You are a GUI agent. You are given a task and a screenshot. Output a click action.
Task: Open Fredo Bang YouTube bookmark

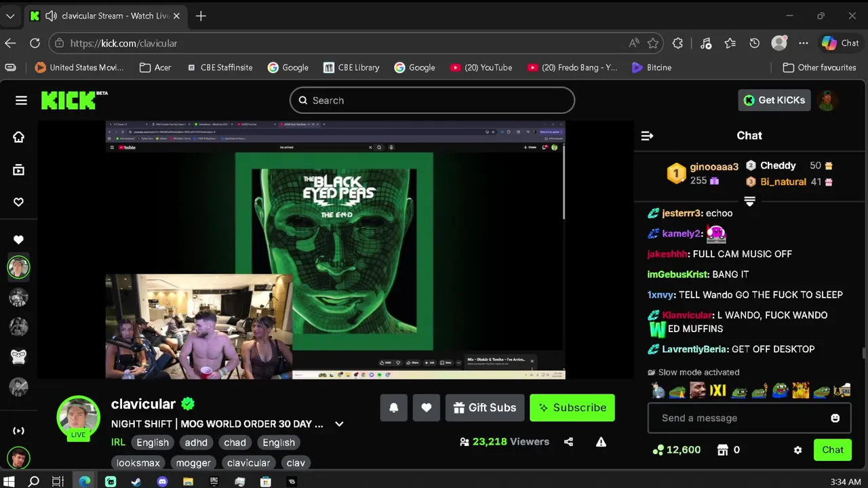572,68
